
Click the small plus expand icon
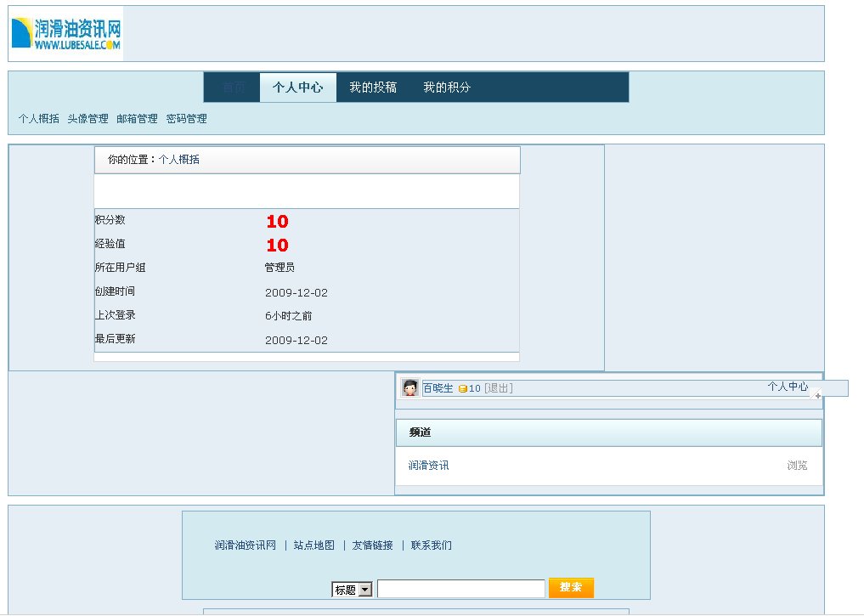pos(818,396)
